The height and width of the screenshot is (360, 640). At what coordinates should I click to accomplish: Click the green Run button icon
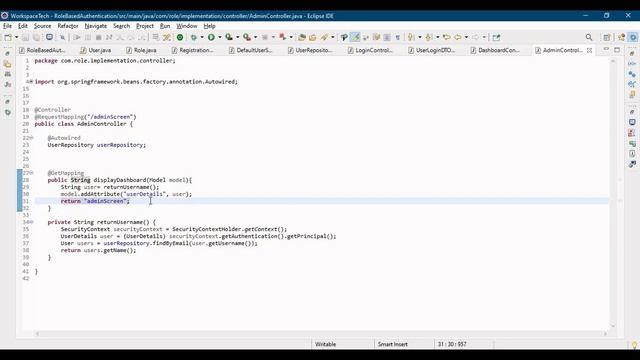coord(211,37)
